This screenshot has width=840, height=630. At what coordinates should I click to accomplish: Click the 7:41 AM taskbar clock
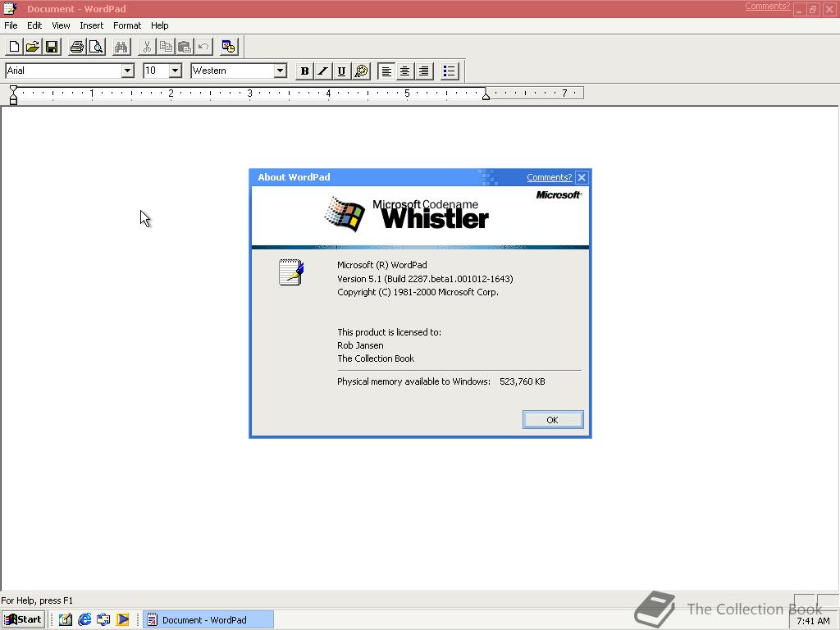pyautogui.click(x=813, y=621)
